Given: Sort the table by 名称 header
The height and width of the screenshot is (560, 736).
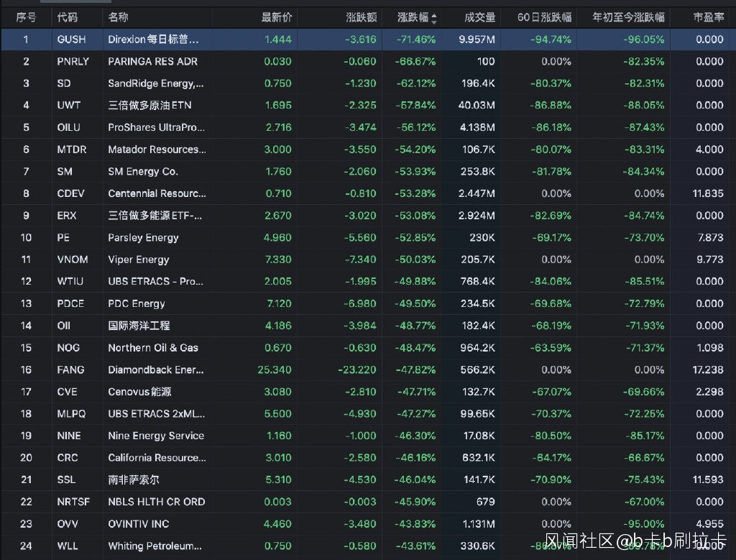Looking at the screenshot, I should (118, 17).
